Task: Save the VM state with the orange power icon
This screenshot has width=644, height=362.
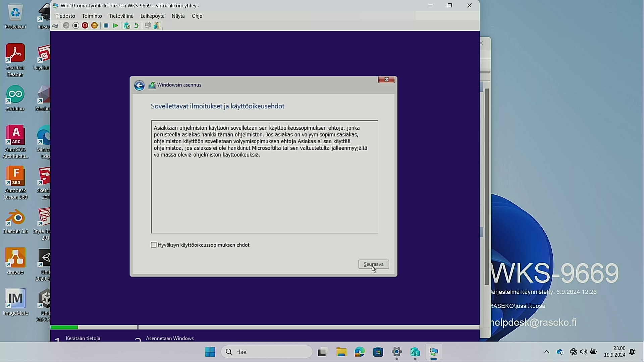Action: pyautogui.click(x=95, y=26)
